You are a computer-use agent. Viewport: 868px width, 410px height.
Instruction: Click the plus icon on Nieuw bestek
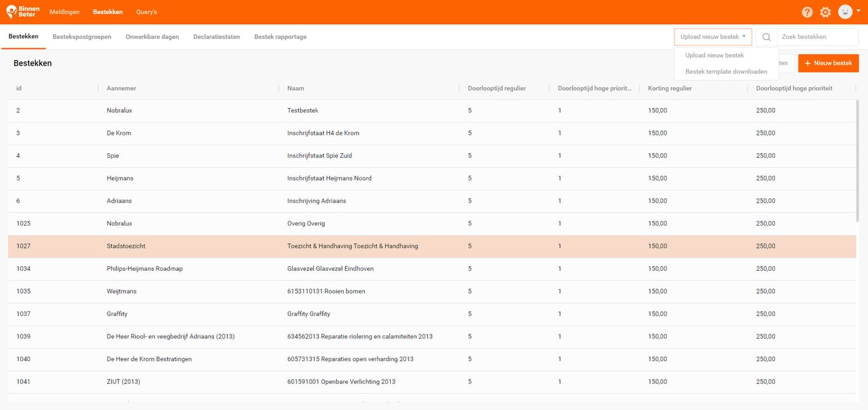pos(808,64)
